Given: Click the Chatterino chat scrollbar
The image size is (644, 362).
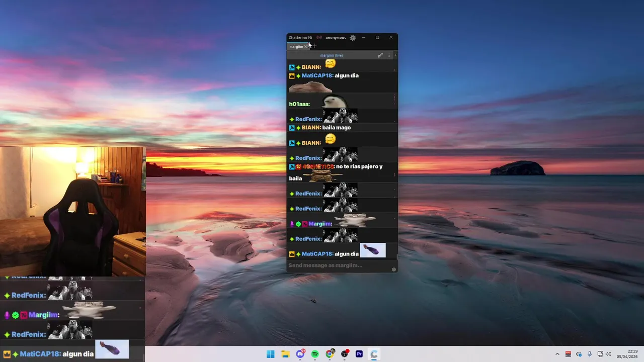Looking at the screenshot, I should coord(396,256).
